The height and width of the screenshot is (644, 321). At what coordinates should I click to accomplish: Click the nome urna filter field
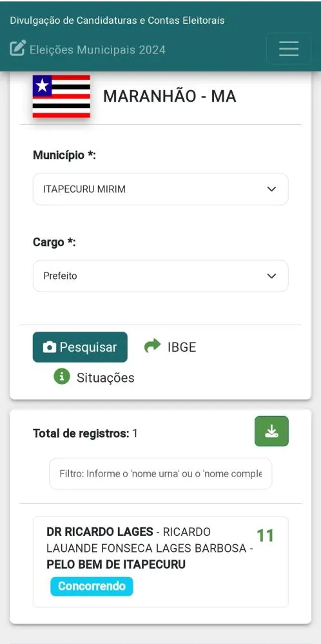click(x=160, y=474)
